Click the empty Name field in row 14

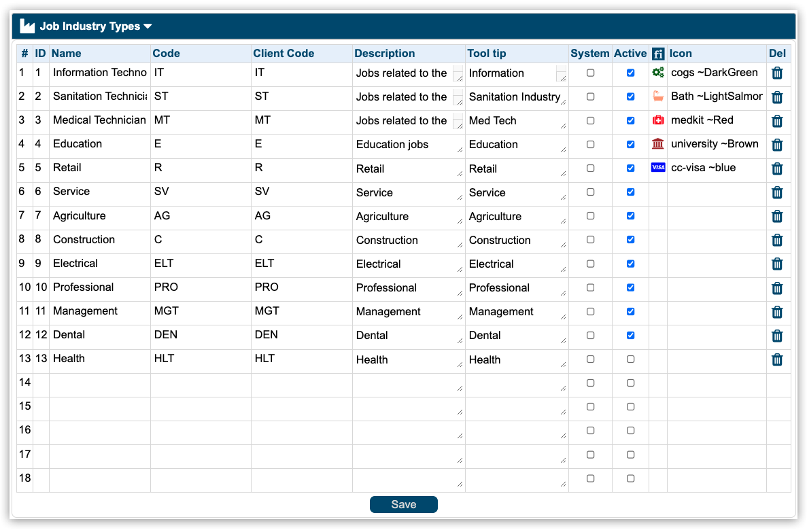99,383
